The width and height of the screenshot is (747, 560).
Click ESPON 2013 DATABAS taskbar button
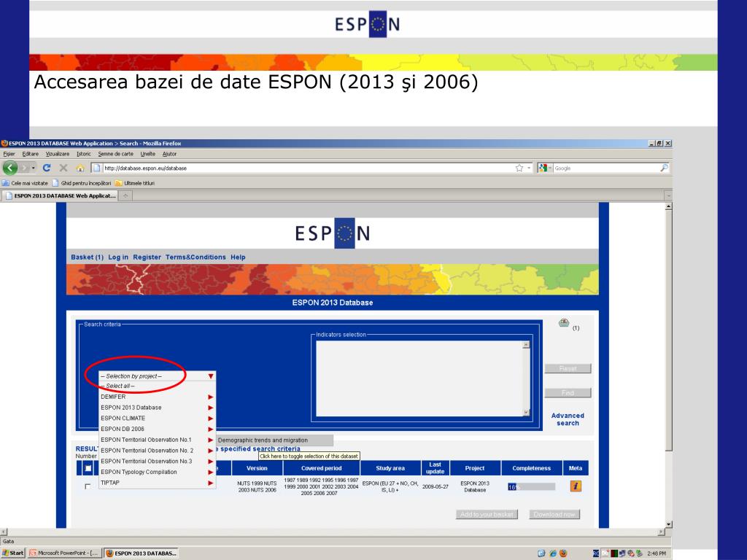pos(141,553)
